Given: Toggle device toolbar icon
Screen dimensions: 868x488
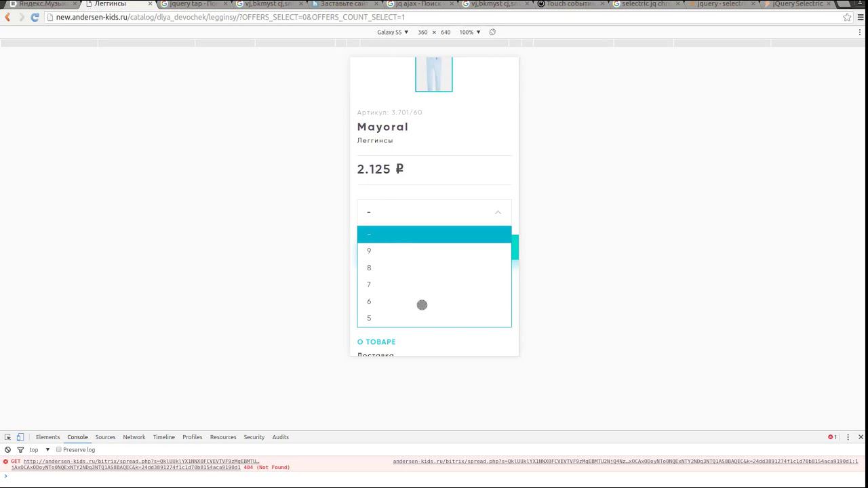Looking at the screenshot, I should [20, 437].
